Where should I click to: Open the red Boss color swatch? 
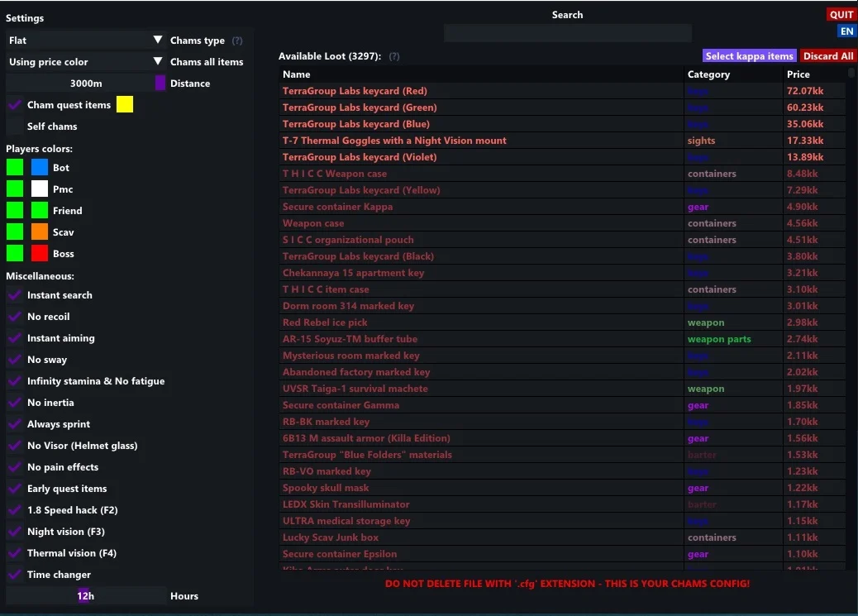tap(40, 254)
